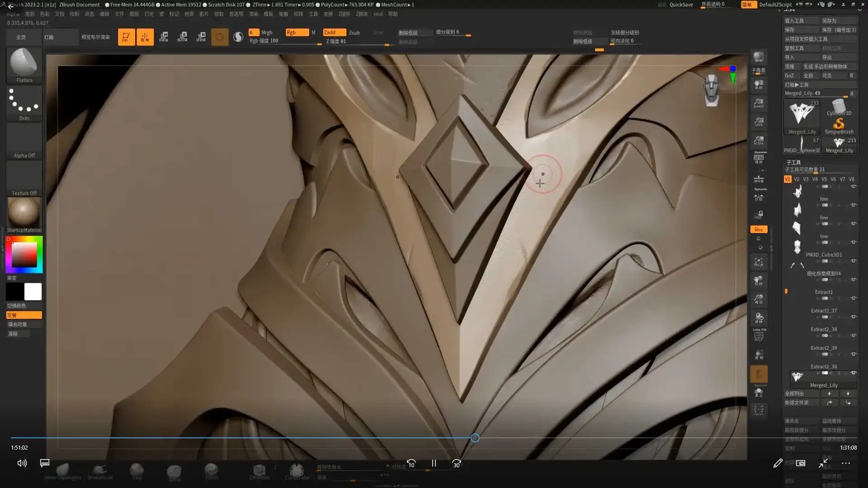Enable Zsub sculpt mode

pyautogui.click(x=354, y=33)
